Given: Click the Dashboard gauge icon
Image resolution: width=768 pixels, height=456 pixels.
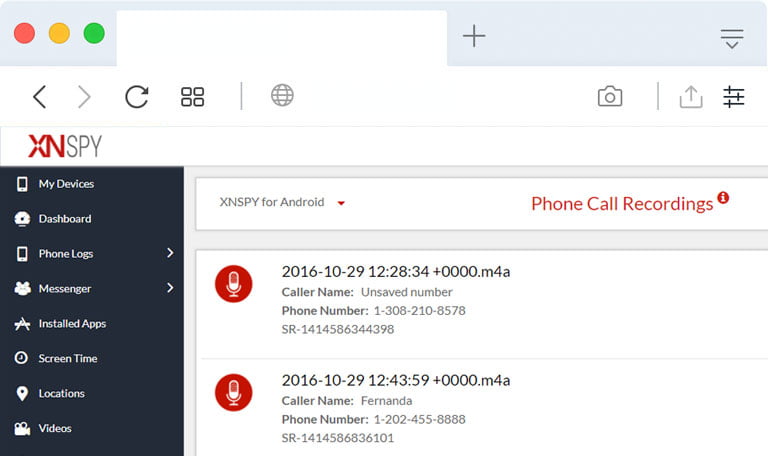Looking at the screenshot, I should 22,218.
